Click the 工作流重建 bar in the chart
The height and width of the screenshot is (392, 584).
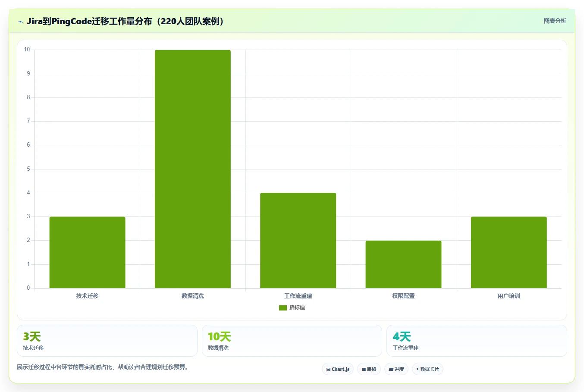[298, 240]
